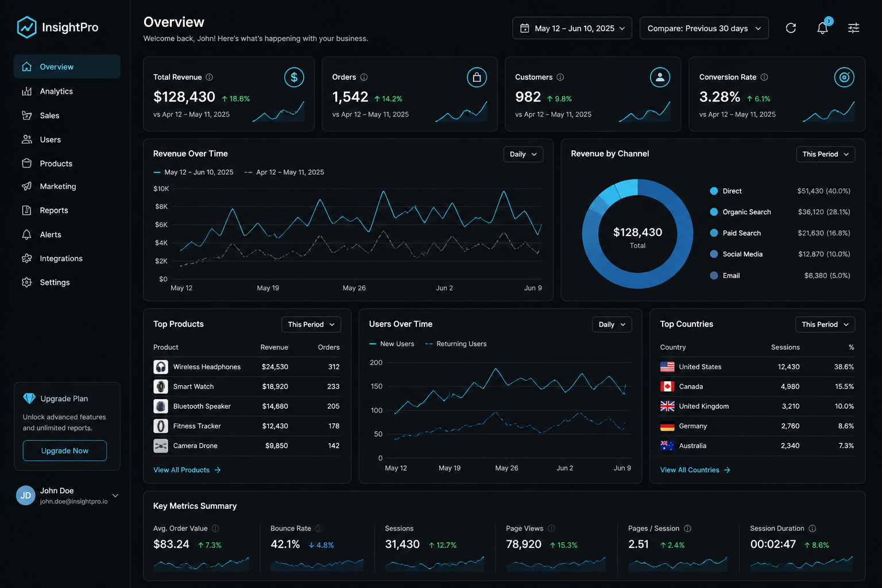Image resolution: width=882 pixels, height=588 pixels.
Task: Click the JD user avatar
Action: point(26,496)
